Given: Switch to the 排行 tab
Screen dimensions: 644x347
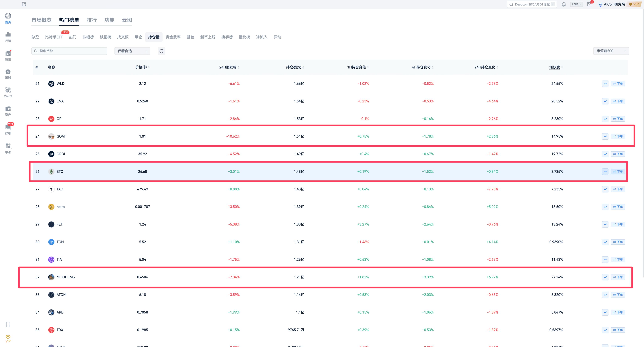Looking at the screenshot, I should (92, 20).
